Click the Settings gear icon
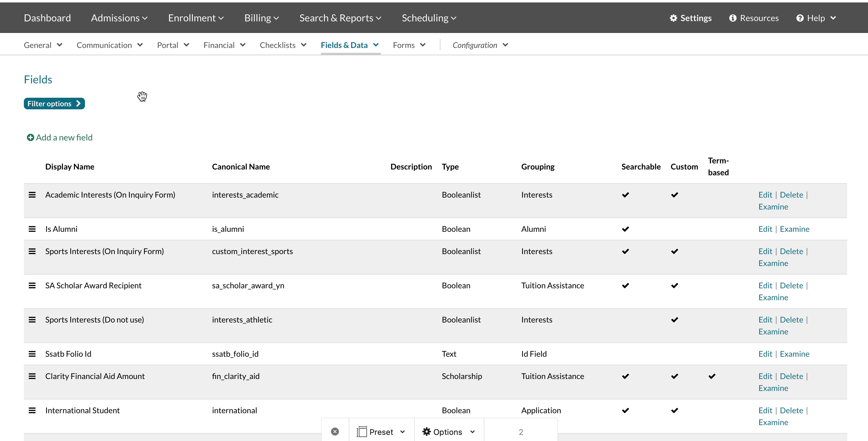Image resolution: width=868 pixels, height=441 pixels. [x=673, y=18]
